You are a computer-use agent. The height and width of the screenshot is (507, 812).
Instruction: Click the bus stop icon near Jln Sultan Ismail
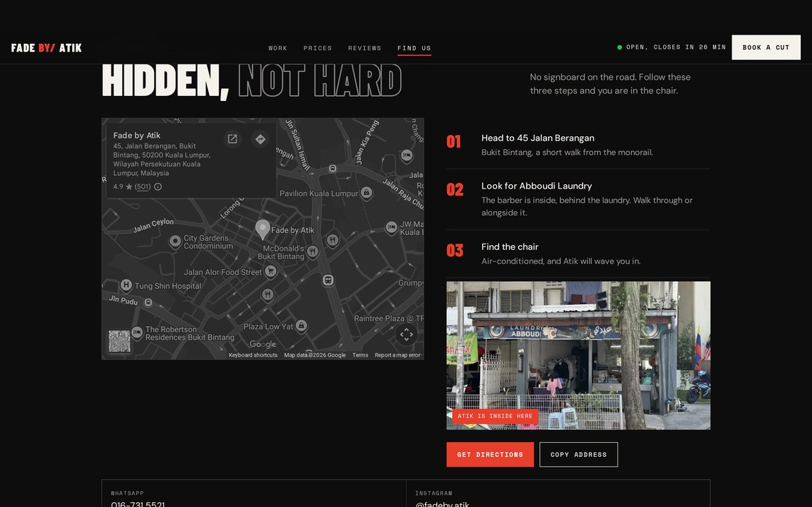click(x=333, y=168)
